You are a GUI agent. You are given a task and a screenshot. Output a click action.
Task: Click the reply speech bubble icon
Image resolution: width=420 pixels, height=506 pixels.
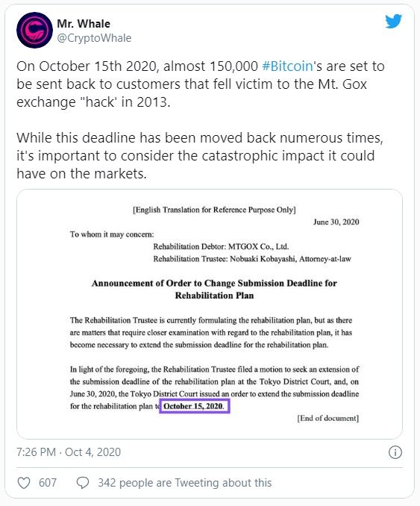pos(83,483)
